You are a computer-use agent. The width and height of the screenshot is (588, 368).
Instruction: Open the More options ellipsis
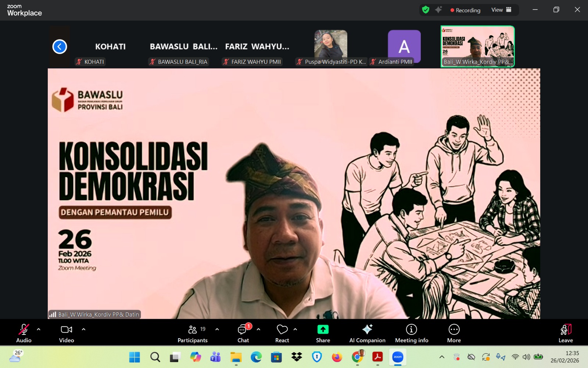point(454,329)
